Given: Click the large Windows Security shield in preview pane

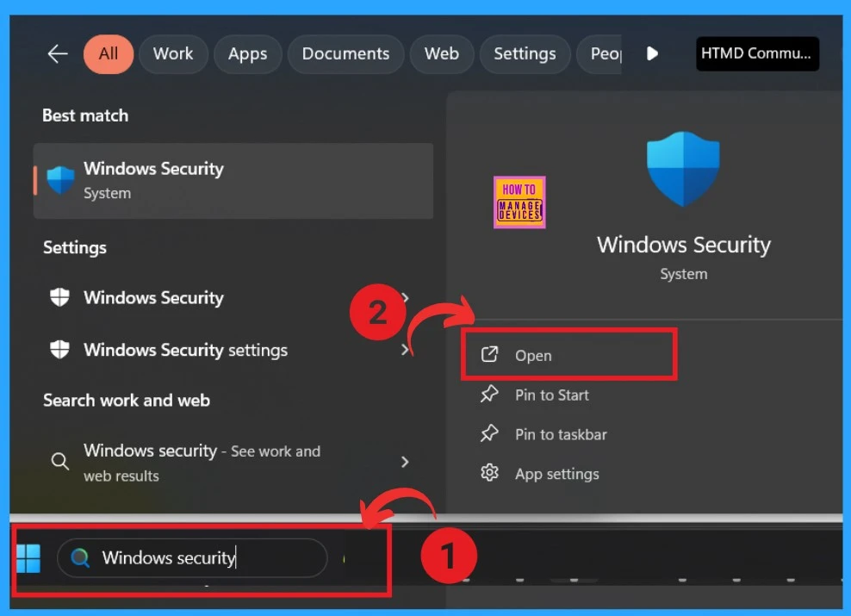Looking at the screenshot, I should [683, 169].
